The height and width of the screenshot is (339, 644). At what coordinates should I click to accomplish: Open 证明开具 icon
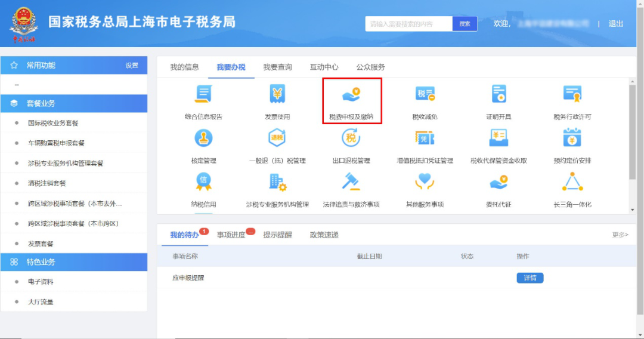(x=499, y=94)
